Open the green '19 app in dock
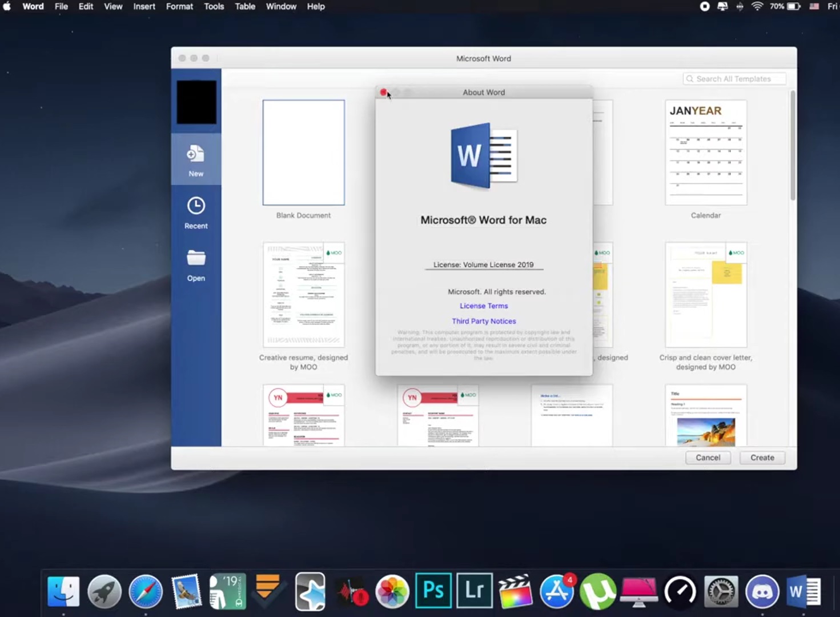 (227, 591)
